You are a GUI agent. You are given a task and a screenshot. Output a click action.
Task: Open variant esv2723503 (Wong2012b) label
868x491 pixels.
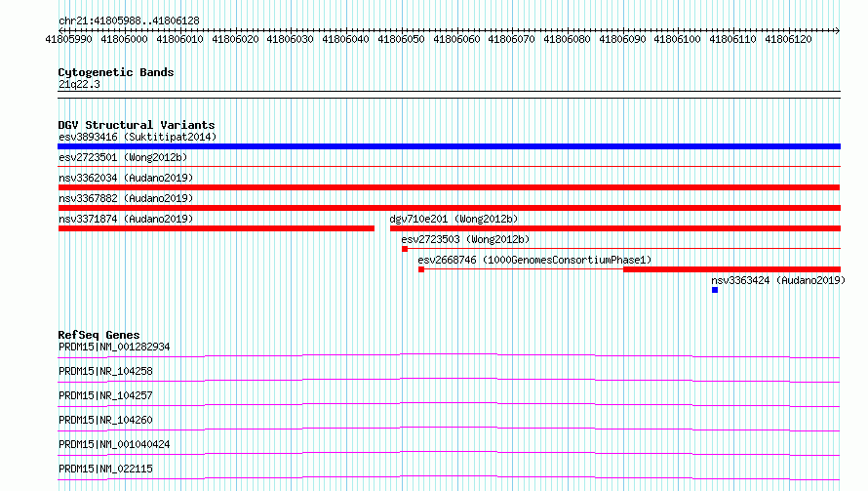click(x=465, y=239)
